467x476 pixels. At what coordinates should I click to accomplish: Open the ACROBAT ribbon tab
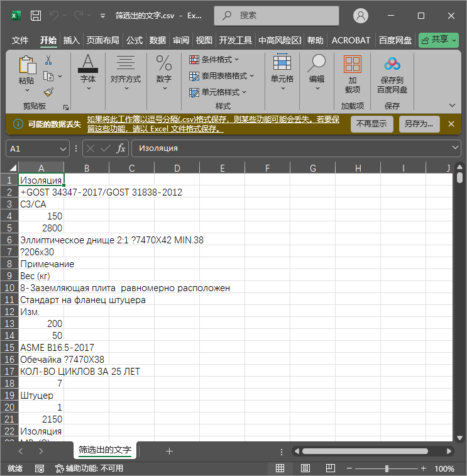click(x=351, y=40)
